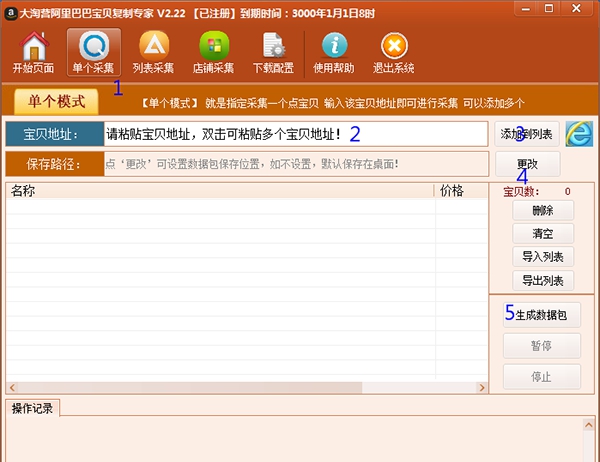
Task: Click the 名称 column header
Action: click(x=220, y=191)
